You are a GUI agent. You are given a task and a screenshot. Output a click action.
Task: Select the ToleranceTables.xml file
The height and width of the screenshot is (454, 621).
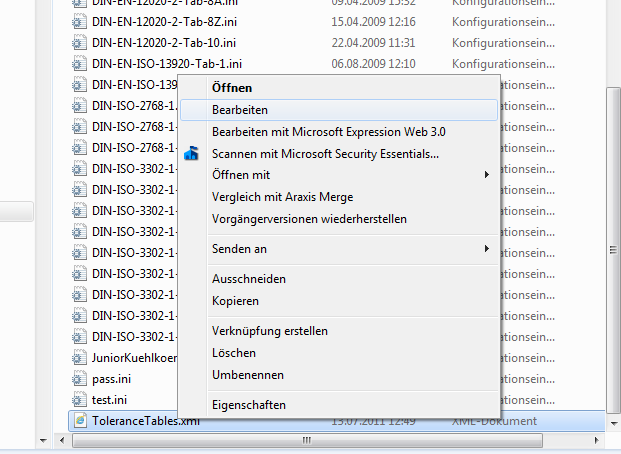[x=146, y=421]
